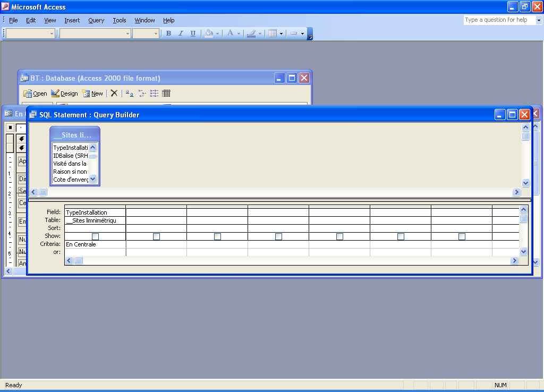Toggle underline formatting

(x=193, y=33)
